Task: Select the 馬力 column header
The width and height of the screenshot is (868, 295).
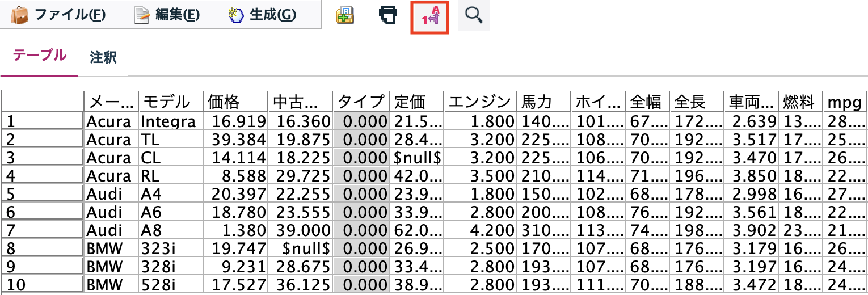Action: 543,102
